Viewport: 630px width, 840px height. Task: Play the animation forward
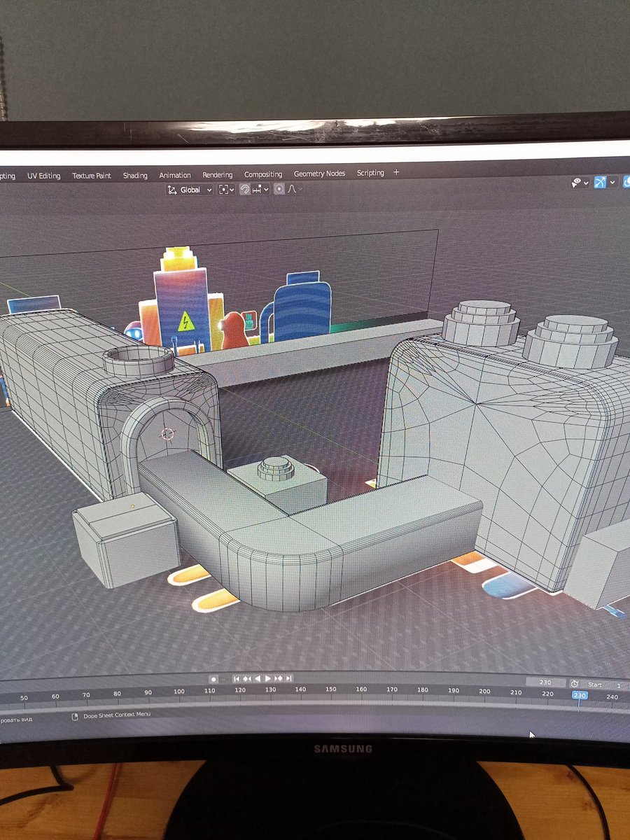268,678
